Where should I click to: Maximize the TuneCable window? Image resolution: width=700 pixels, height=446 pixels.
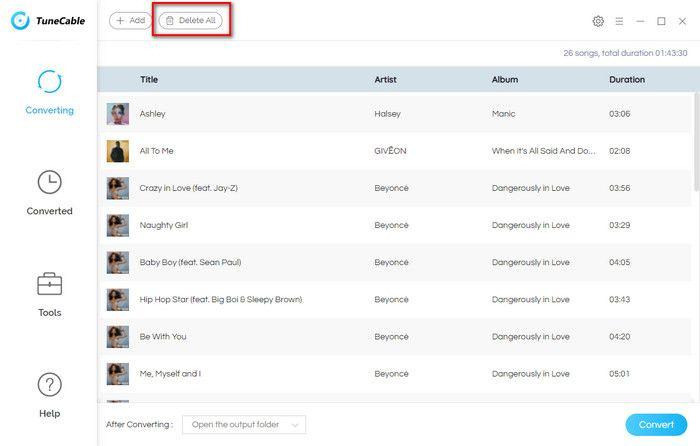coord(661,21)
